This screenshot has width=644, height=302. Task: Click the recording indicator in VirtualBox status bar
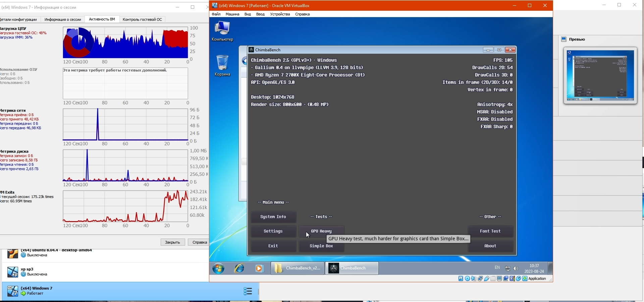pos(505,279)
